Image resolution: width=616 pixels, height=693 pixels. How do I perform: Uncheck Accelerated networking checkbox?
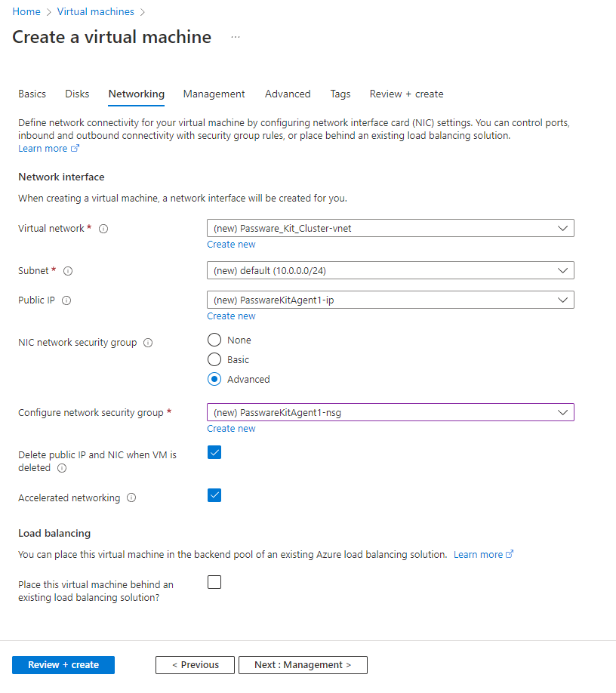214,495
